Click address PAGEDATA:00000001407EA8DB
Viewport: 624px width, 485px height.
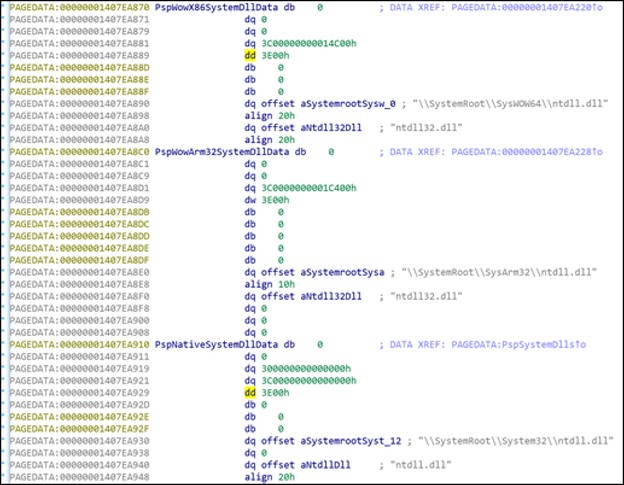point(80,212)
